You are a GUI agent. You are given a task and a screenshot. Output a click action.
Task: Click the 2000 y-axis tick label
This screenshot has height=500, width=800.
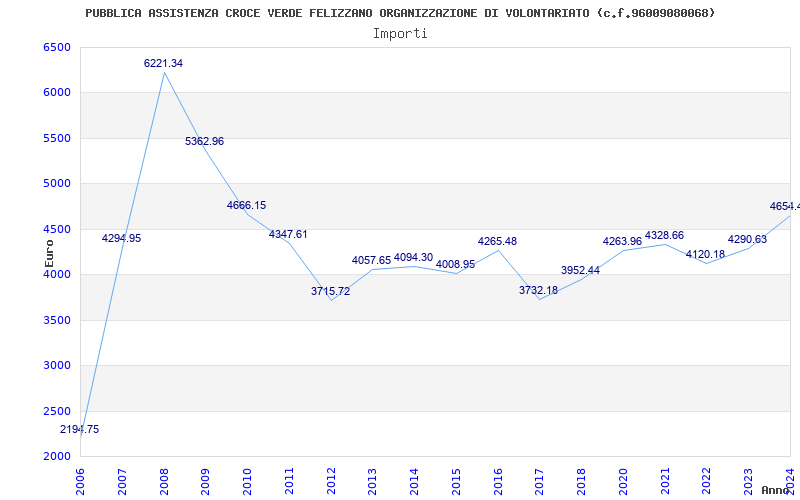point(57,456)
